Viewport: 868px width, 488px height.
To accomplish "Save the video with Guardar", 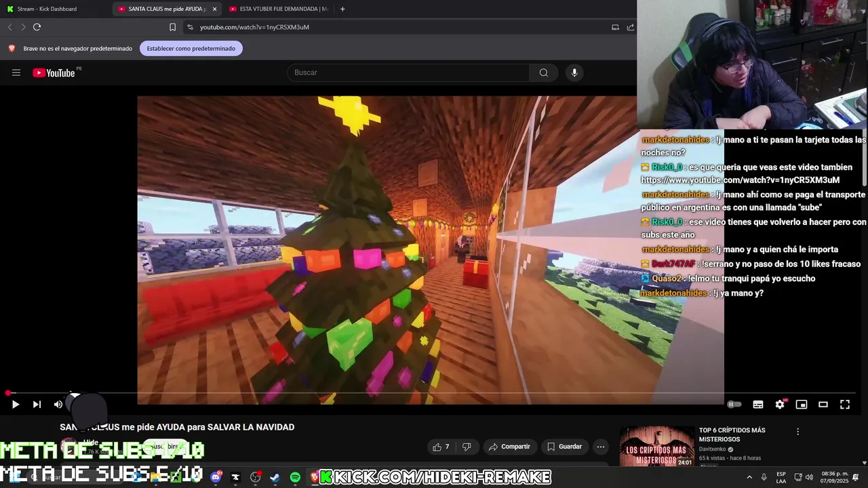I will click(565, 447).
